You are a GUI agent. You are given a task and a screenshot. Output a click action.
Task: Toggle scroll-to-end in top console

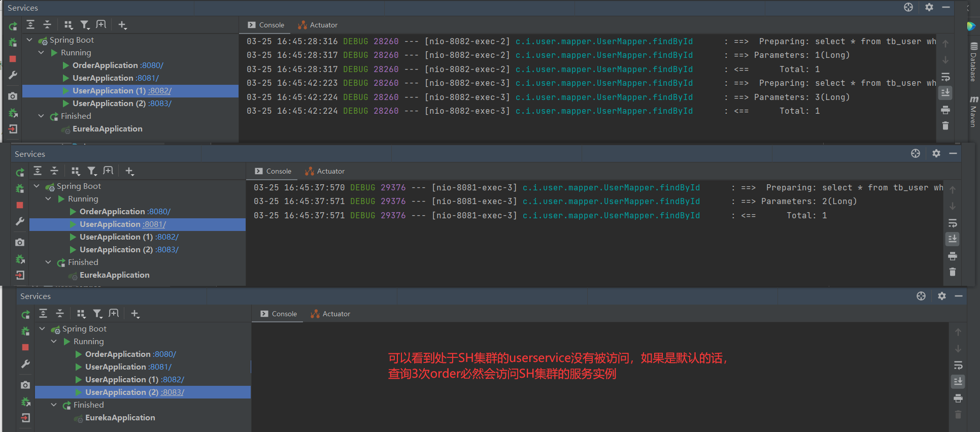click(945, 93)
